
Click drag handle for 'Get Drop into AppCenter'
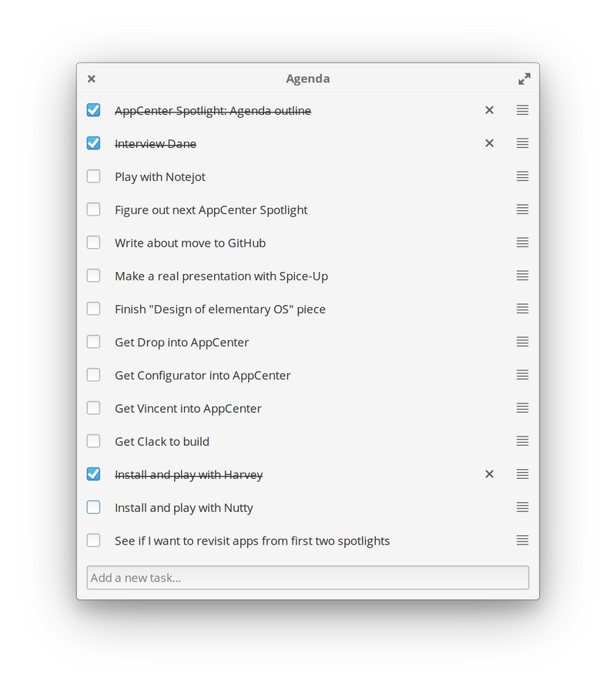tap(522, 341)
